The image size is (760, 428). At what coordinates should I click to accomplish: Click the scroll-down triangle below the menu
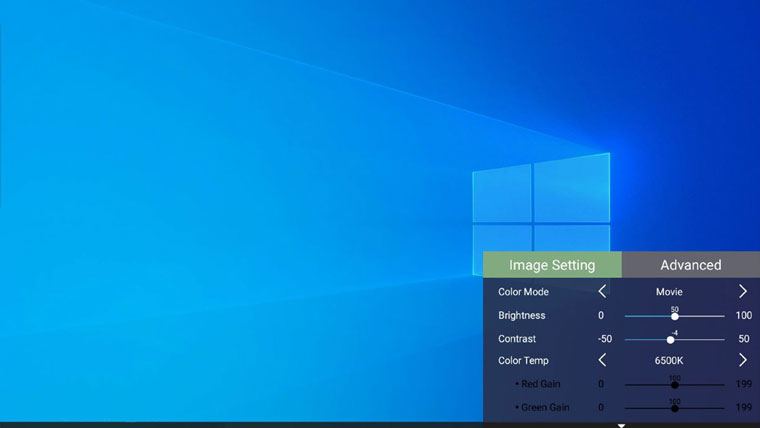click(621, 425)
